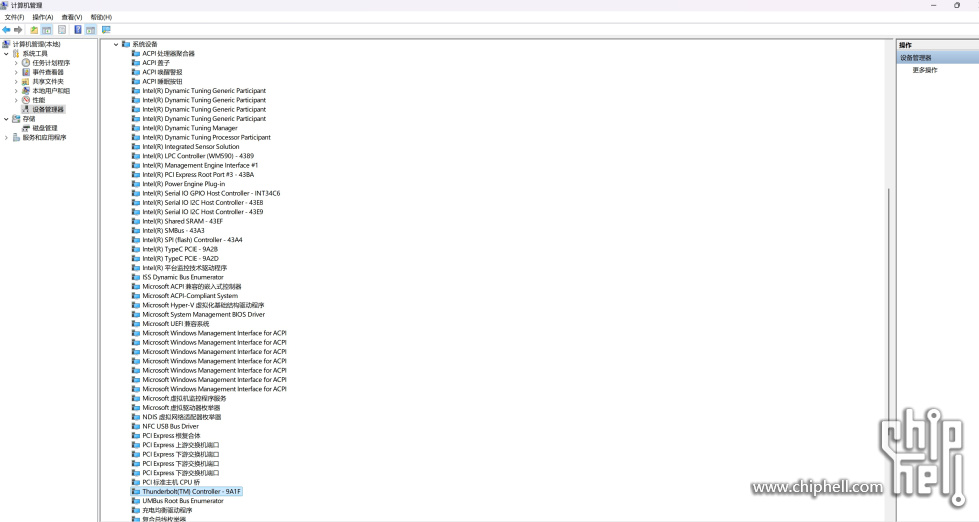Image resolution: width=979 pixels, height=522 pixels.
Task: Click the 服务和应用程序 icon
Action: click(16, 137)
